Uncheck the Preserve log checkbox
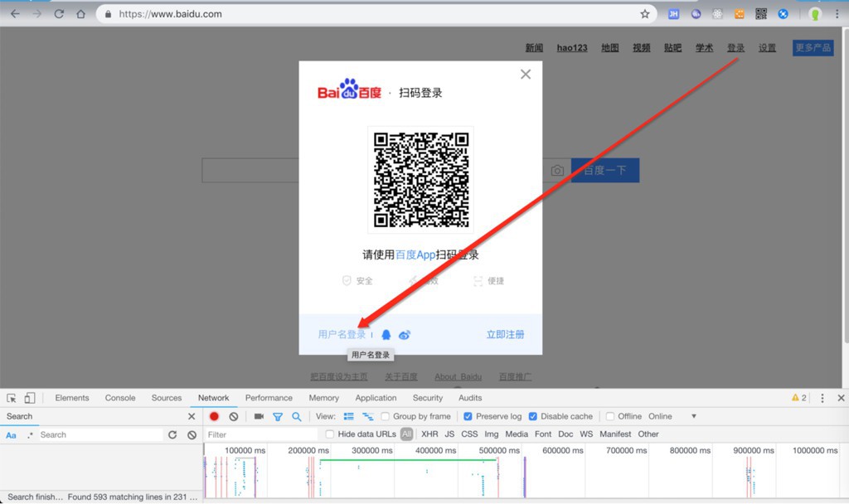 tap(468, 416)
